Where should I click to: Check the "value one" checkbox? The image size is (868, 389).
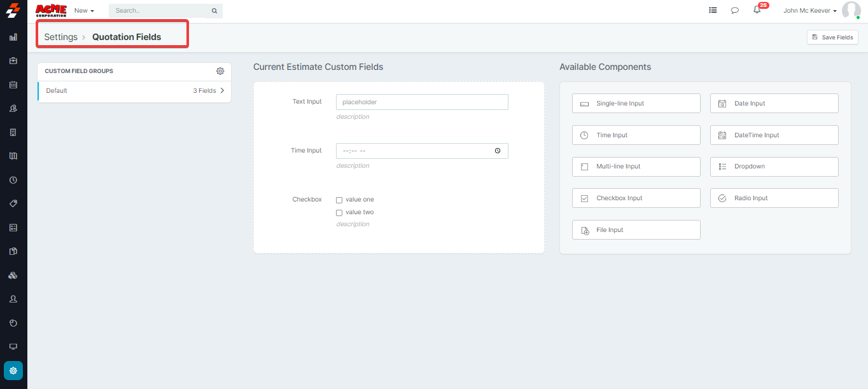click(x=339, y=200)
